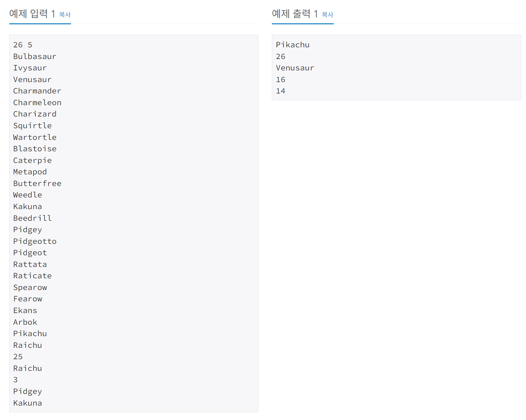The image size is (526, 420).
Task: Click on Weedle
Action: point(28,195)
